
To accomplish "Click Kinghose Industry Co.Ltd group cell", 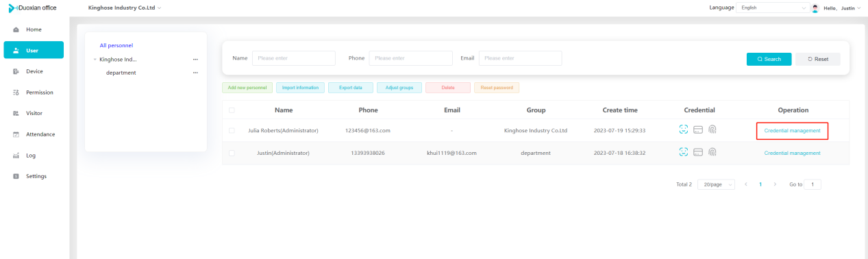I will pyautogui.click(x=536, y=130).
